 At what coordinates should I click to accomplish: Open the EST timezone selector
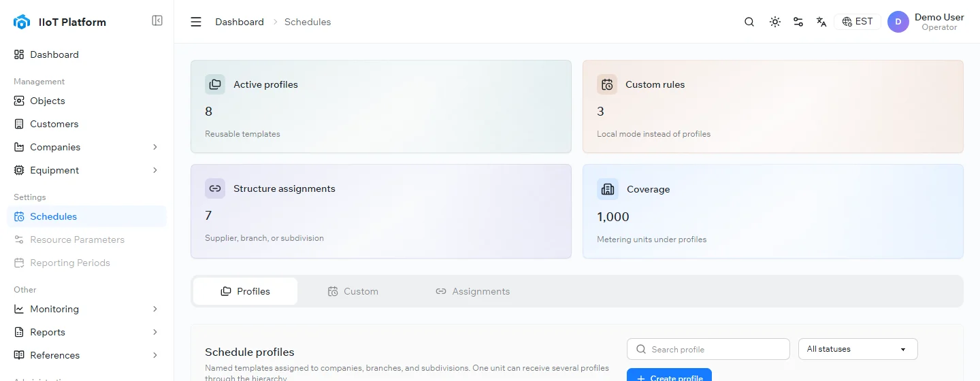coord(857,22)
